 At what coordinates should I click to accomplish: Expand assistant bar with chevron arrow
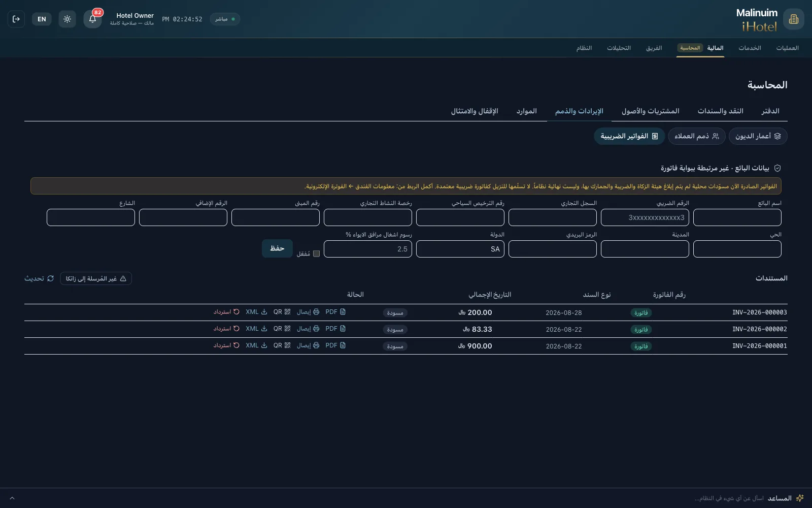point(12,498)
